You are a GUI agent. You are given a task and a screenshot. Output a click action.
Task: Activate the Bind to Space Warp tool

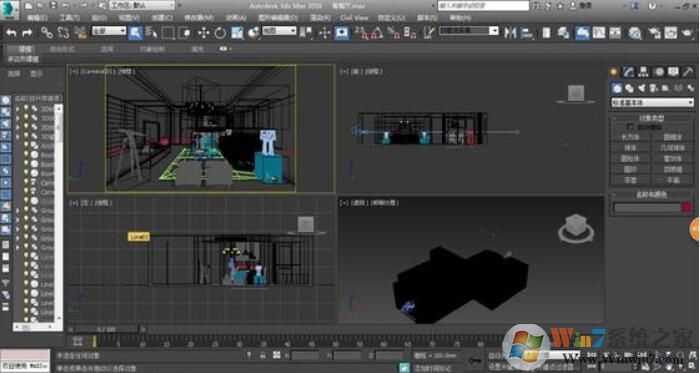coord(80,32)
